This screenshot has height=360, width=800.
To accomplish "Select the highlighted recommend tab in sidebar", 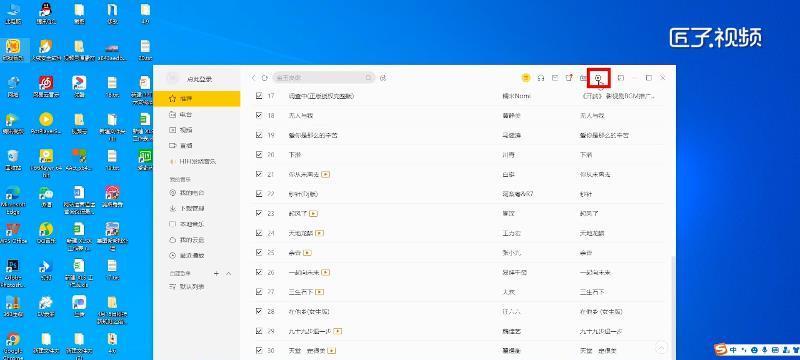I will point(196,98).
